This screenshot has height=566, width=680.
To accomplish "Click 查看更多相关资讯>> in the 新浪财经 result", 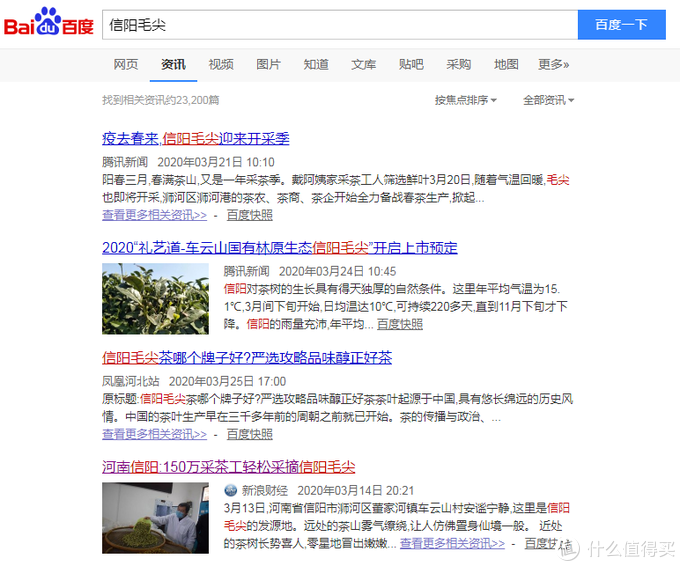I will click(x=452, y=543).
